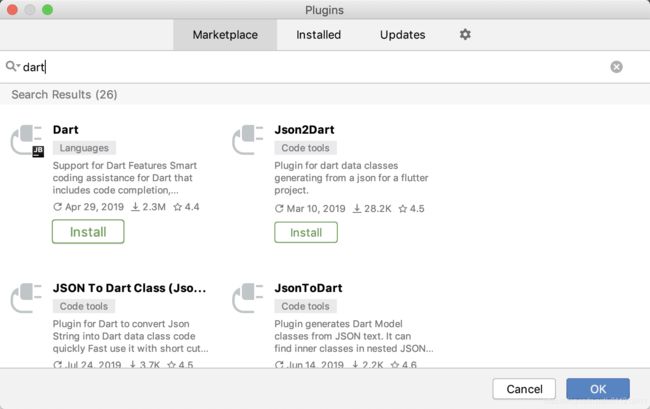
Task: Click Json2Dart update date Mar 10, 2019
Action: (310, 208)
